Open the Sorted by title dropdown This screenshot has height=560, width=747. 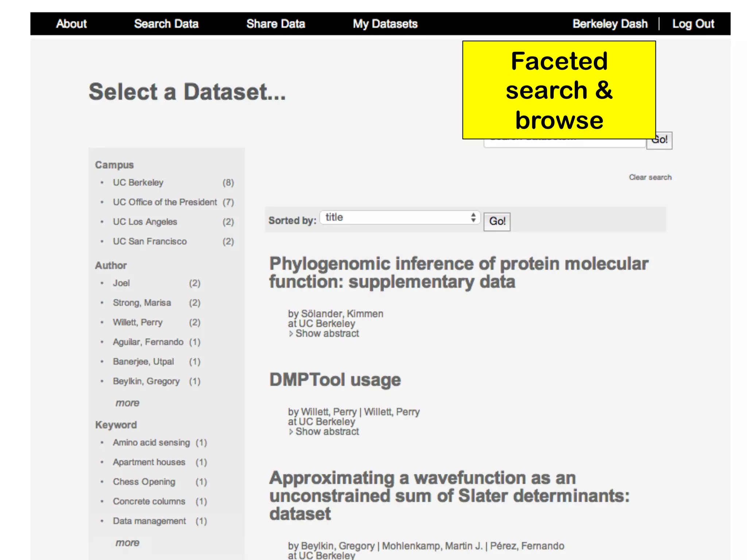pos(400,218)
